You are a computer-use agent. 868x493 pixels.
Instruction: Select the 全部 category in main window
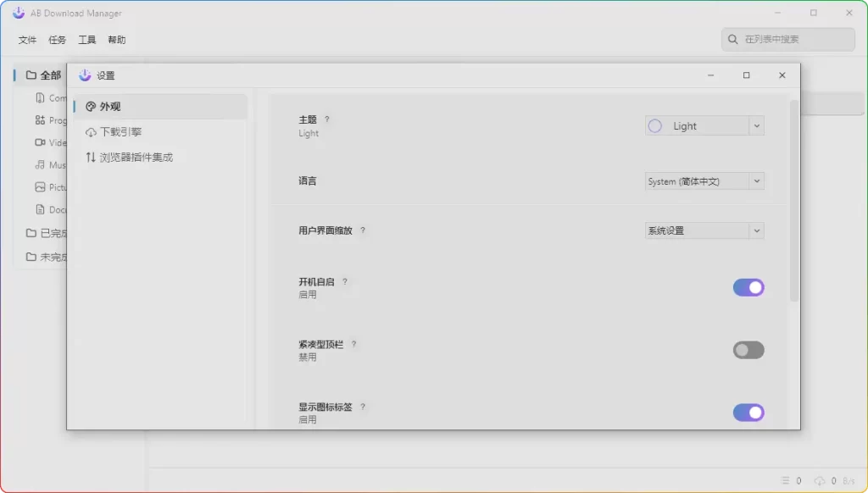pos(40,75)
